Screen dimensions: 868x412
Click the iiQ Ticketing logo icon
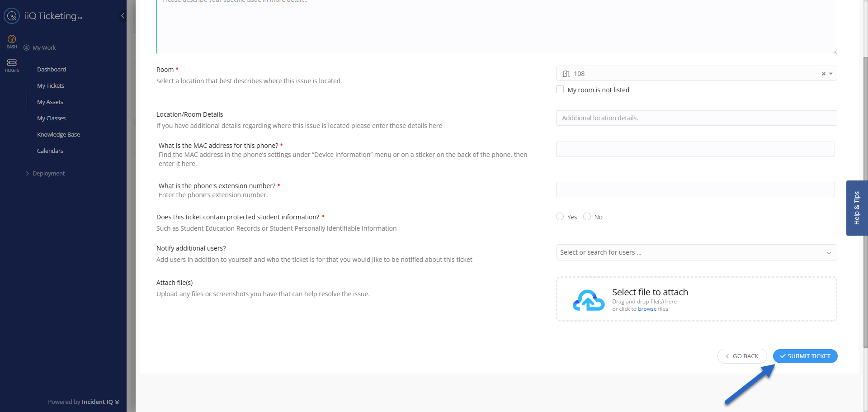12,16
